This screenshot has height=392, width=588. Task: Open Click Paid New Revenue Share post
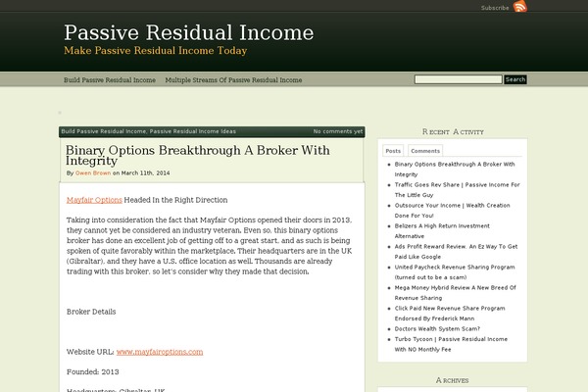[x=450, y=314]
